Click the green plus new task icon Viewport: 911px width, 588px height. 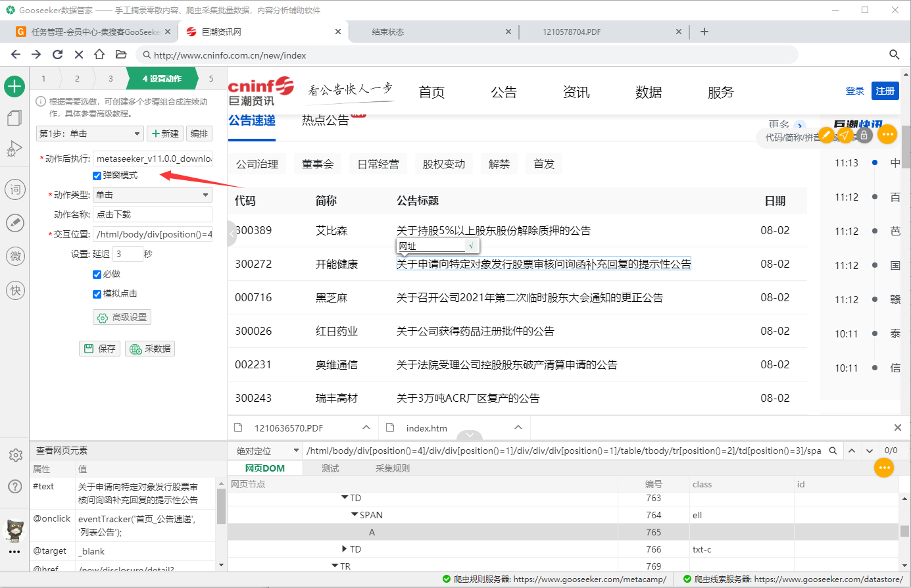pyautogui.click(x=14, y=86)
